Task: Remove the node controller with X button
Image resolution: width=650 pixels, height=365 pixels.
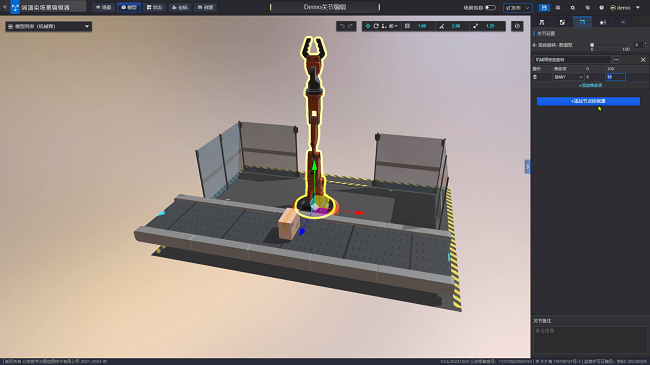Action: [x=643, y=60]
